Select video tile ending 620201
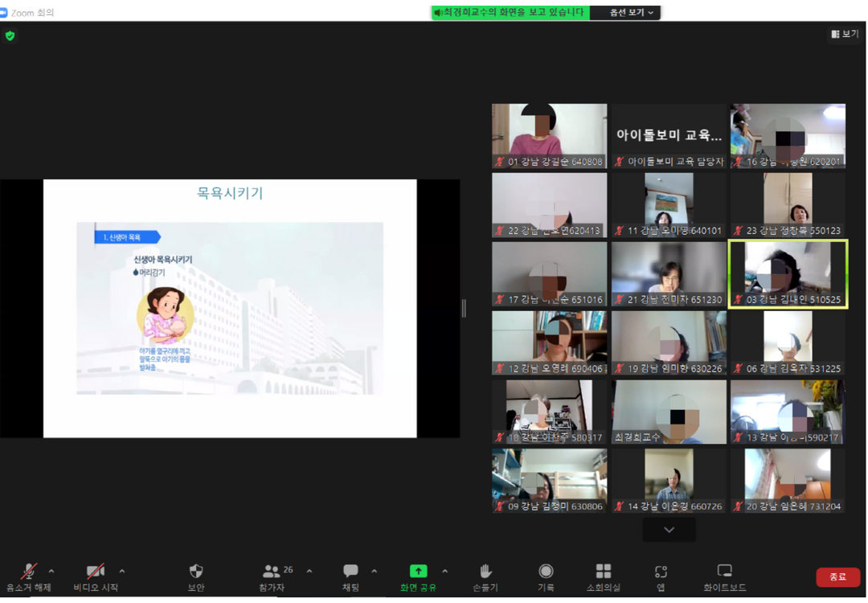The width and height of the screenshot is (868, 603). point(788,136)
